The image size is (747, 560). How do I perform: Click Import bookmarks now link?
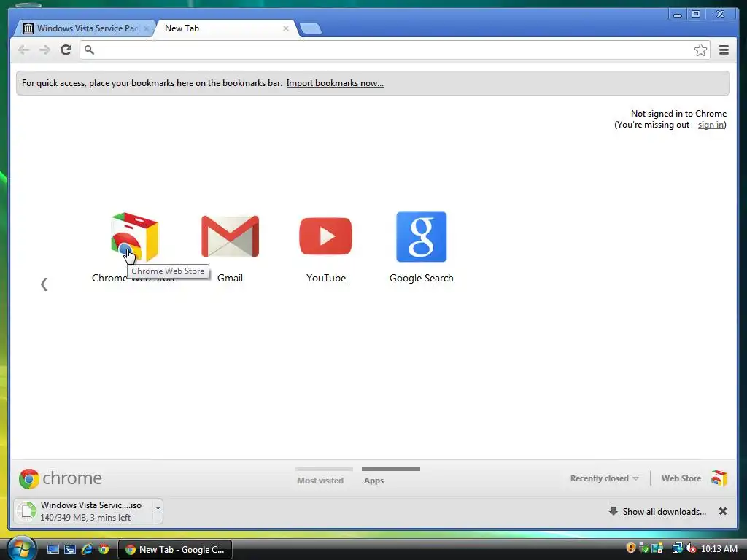pos(335,83)
